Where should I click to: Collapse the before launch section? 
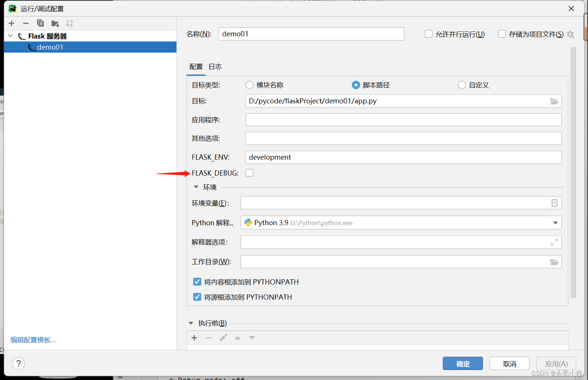[x=191, y=323]
